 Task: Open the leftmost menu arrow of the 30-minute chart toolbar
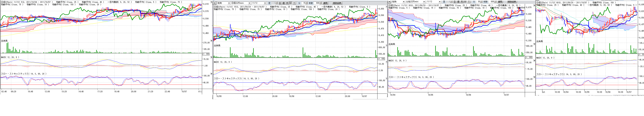click(x=389, y=2)
